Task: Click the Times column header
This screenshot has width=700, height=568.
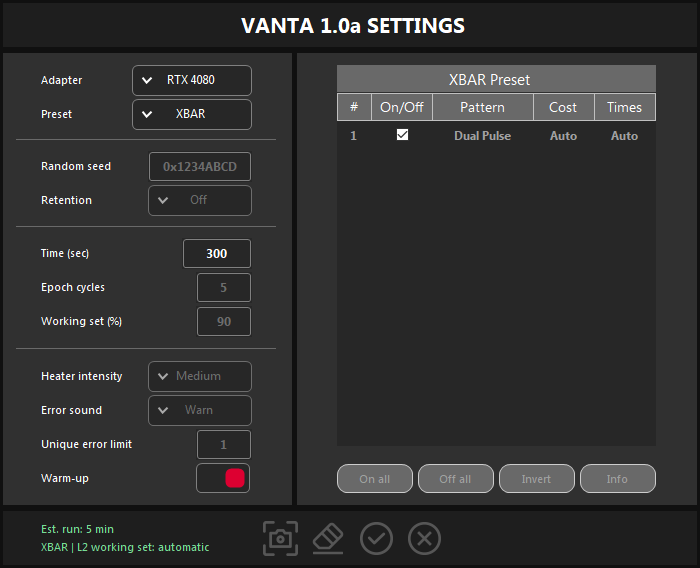Action: point(625,107)
